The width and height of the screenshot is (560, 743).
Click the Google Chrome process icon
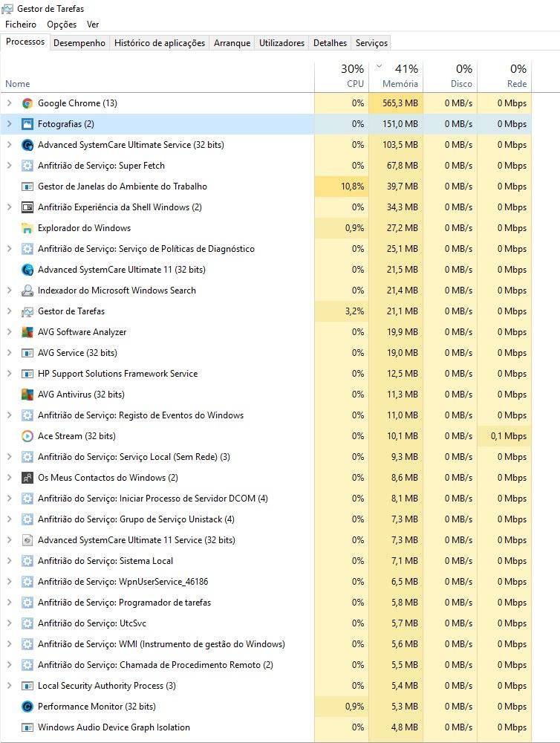point(27,103)
